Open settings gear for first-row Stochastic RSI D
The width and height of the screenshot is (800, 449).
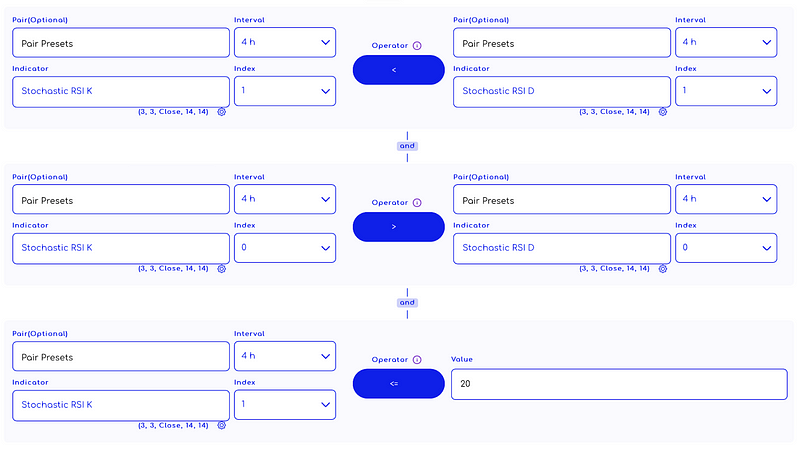point(663,112)
